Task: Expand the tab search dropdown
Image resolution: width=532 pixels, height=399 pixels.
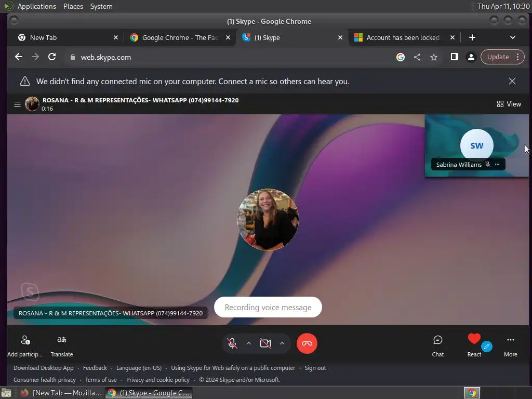Action: 513,37
